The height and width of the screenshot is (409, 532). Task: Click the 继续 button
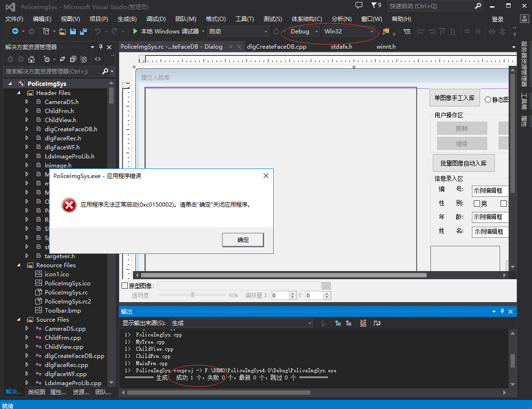pos(462,144)
